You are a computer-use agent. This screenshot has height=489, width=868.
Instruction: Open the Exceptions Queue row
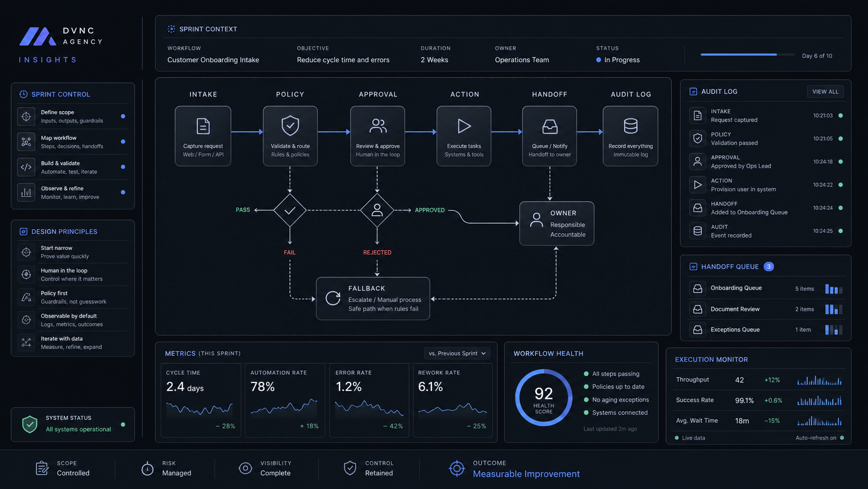click(766, 329)
